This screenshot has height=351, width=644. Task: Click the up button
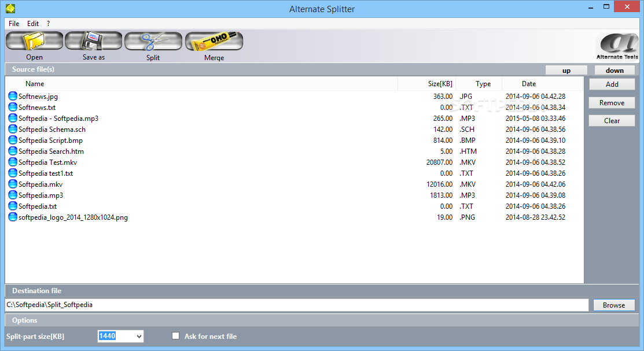click(x=566, y=70)
